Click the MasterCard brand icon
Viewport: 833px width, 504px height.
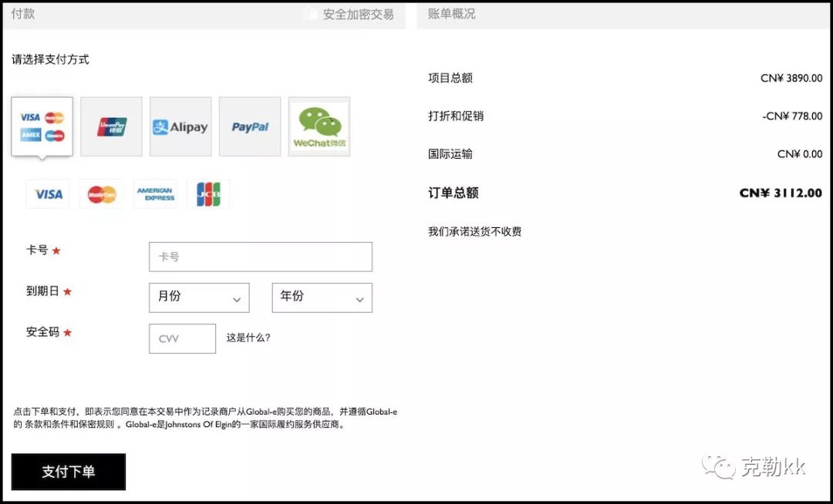[x=101, y=193]
